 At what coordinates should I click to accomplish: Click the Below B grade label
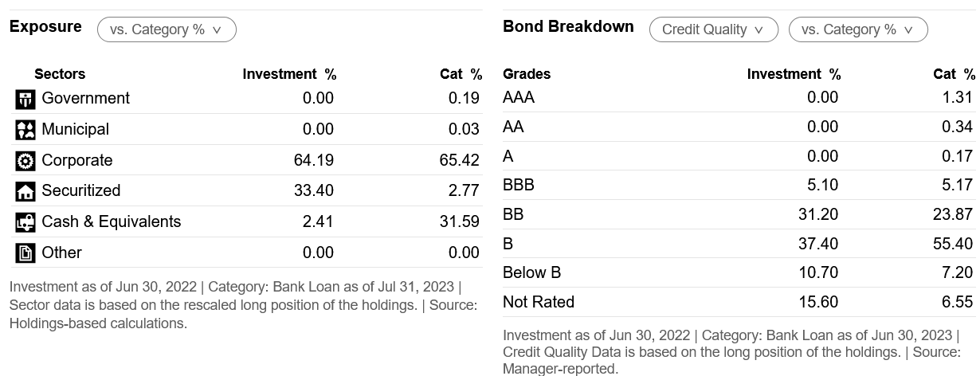(532, 272)
